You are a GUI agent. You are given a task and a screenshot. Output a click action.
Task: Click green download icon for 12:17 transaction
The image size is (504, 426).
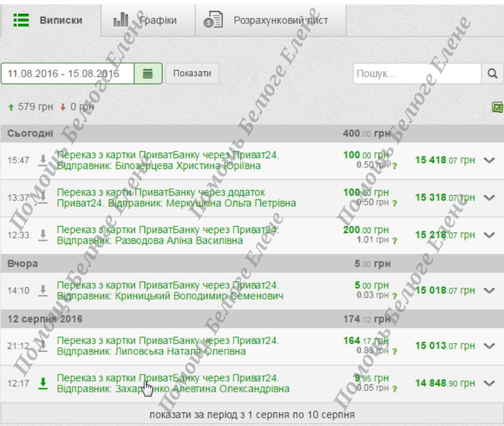[x=43, y=383]
